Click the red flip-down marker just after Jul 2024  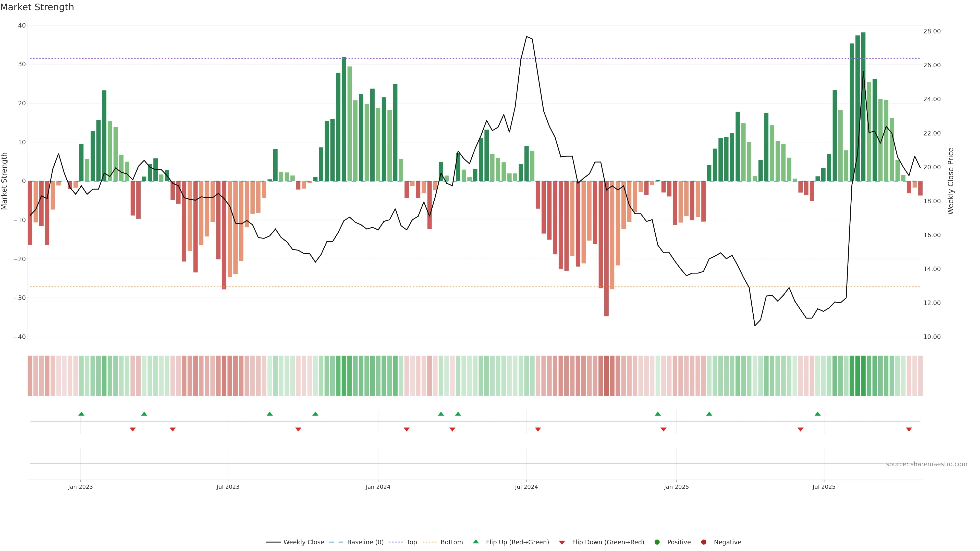coord(538,429)
